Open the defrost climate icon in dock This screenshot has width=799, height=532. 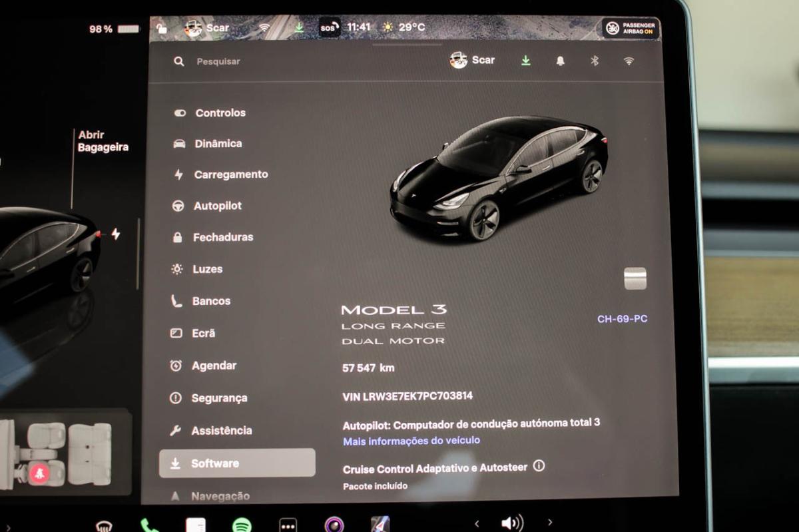click(x=104, y=526)
